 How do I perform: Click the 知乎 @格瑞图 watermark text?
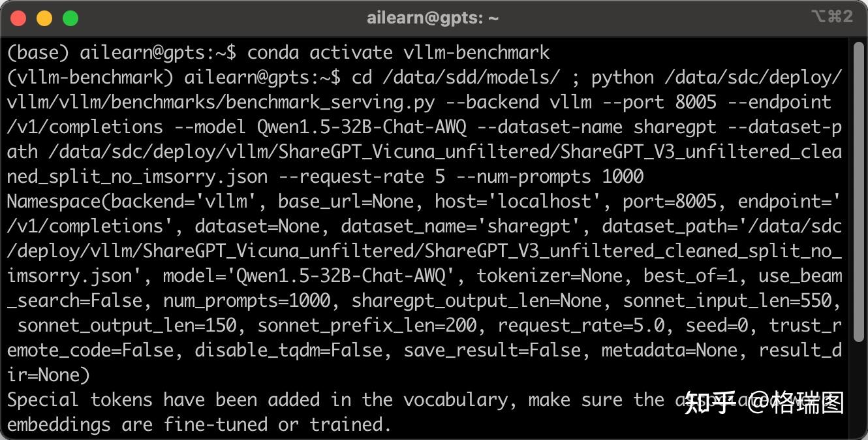coord(765,402)
